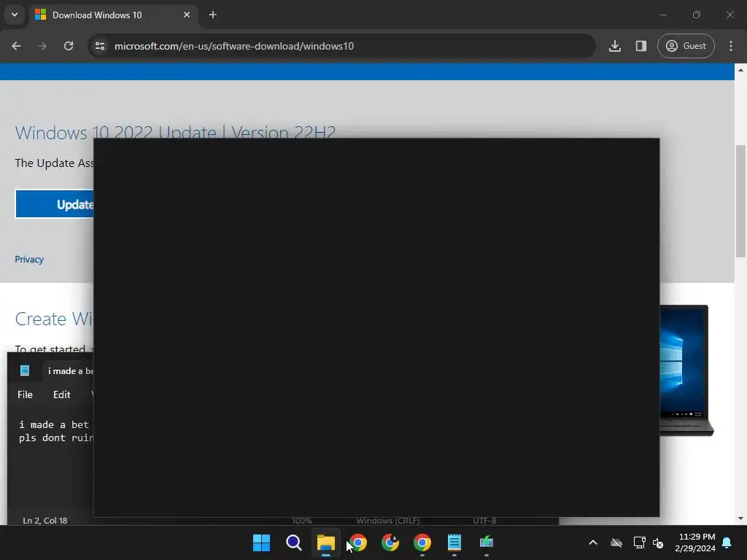Click 'Windows (CRLF)' in Notepad status bar
Screen dimensions: 747x560
tap(388, 521)
